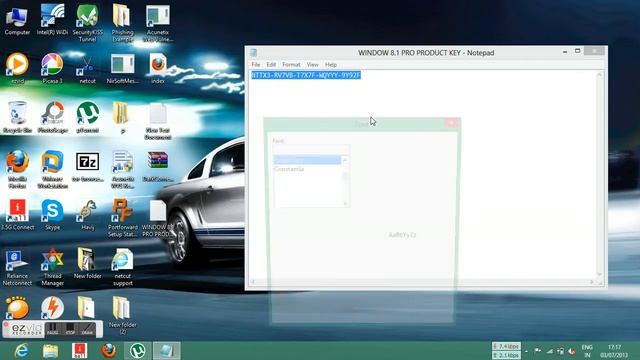Open Notepad Edit menu
Screen dimensions: 640x360
pos(271,64)
